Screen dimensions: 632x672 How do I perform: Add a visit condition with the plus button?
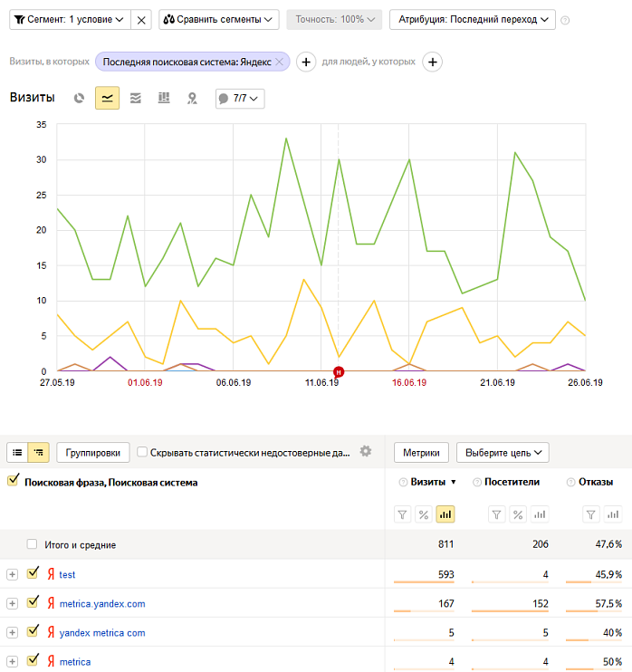click(306, 62)
